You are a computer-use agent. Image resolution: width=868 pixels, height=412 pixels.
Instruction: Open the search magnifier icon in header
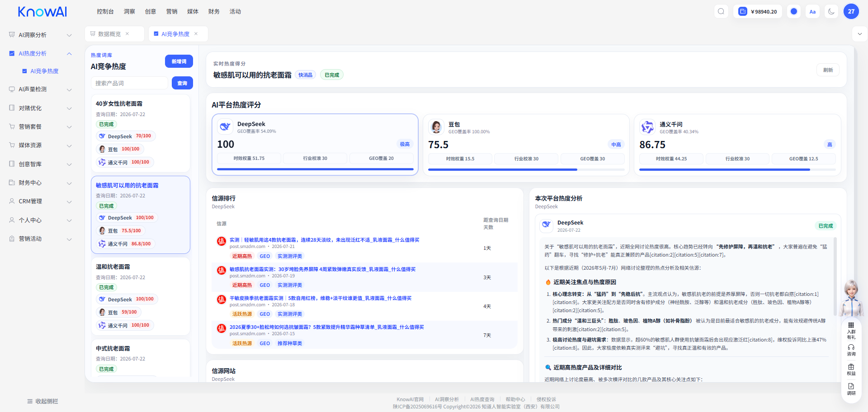pyautogui.click(x=721, y=11)
